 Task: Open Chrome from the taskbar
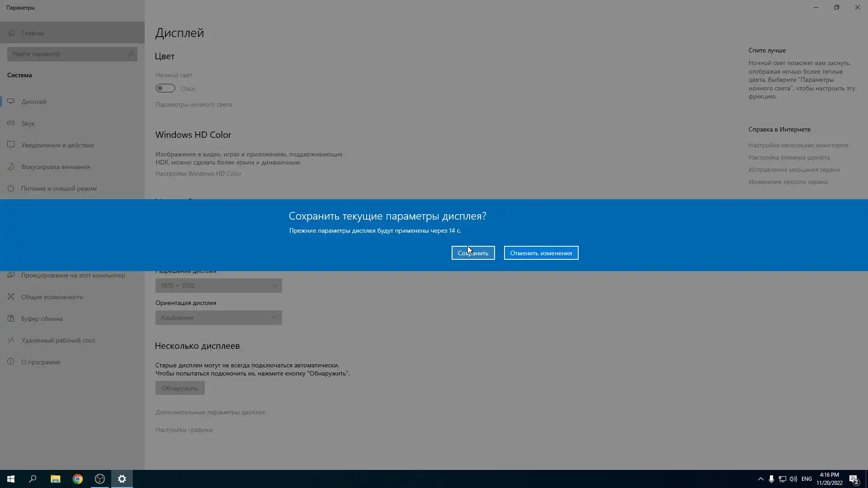coord(78,479)
